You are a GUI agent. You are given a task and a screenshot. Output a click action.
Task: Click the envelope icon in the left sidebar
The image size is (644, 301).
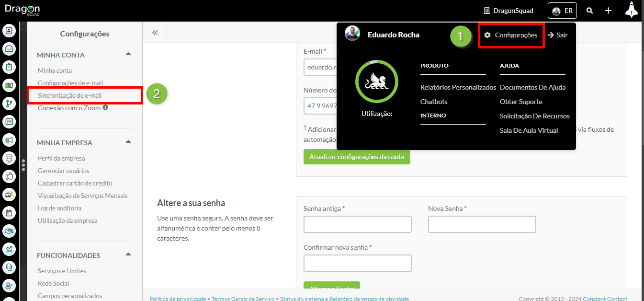[x=9, y=49]
